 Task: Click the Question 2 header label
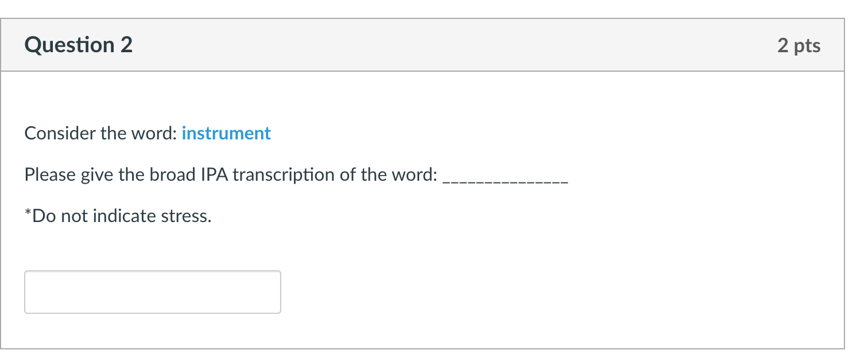[77, 45]
